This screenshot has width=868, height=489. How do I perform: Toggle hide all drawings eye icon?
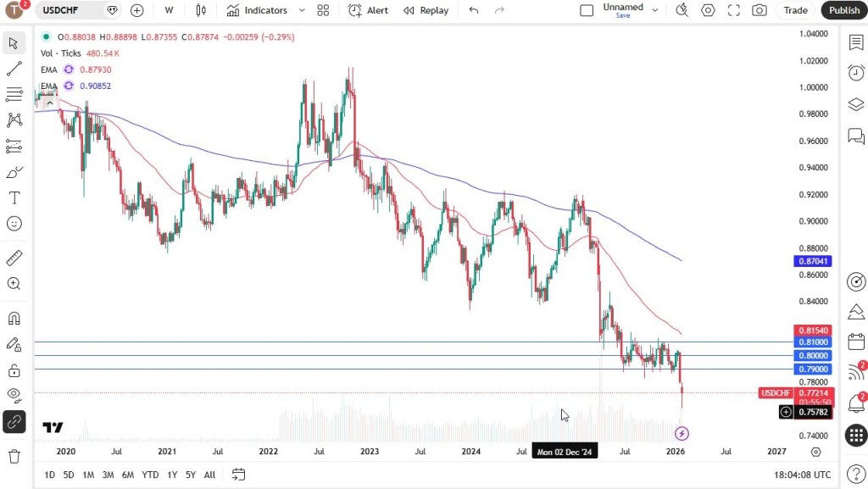(x=14, y=394)
